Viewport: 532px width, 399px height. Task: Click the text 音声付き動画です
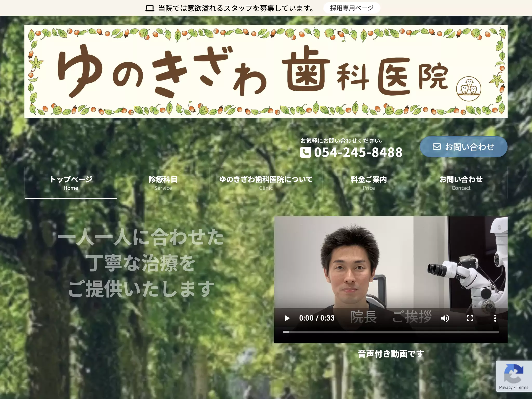tap(391, 354)
